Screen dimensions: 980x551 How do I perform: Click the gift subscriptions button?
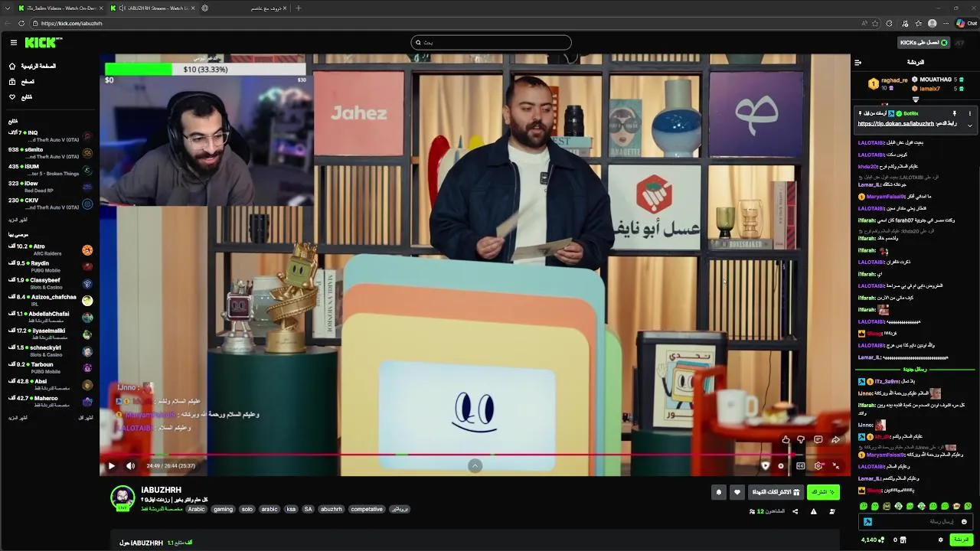pos(776,492)
